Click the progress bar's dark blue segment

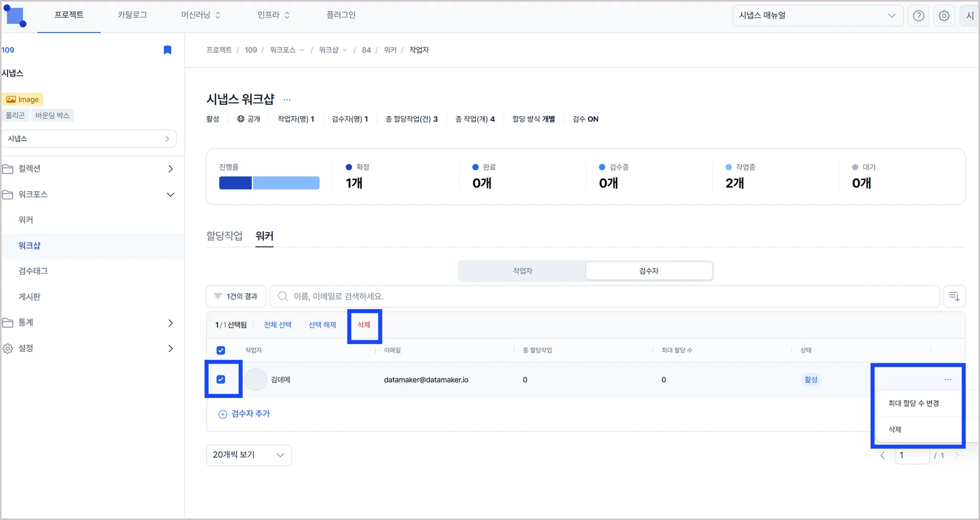pos(235,183)
